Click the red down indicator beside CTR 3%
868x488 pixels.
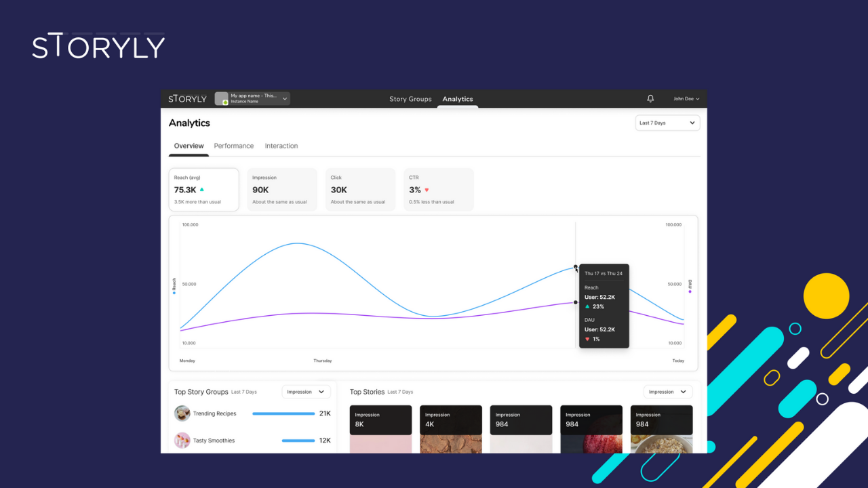tap(427, 190)
